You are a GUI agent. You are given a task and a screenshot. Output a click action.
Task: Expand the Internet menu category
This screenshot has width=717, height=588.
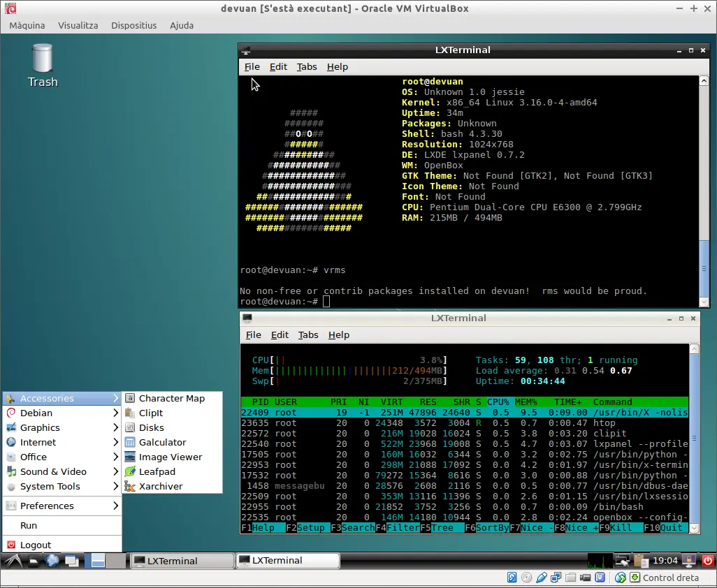[x=62, y=442]
